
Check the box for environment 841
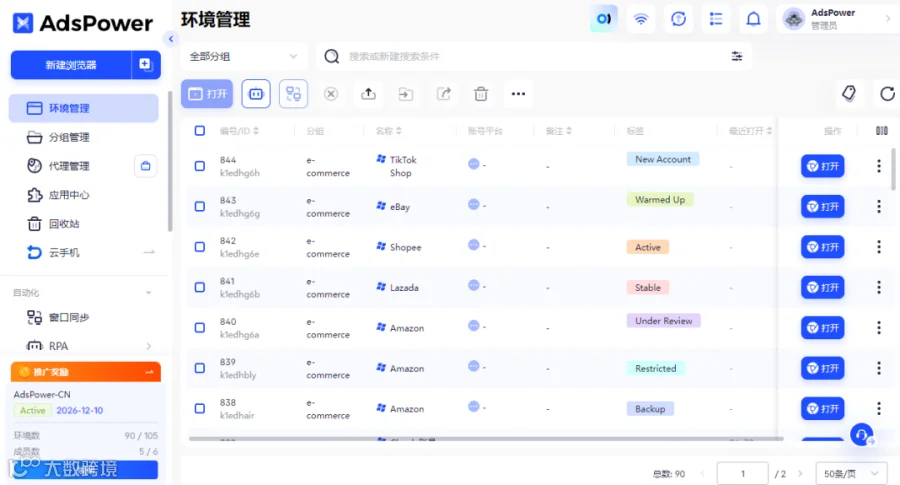pos(200,287)
